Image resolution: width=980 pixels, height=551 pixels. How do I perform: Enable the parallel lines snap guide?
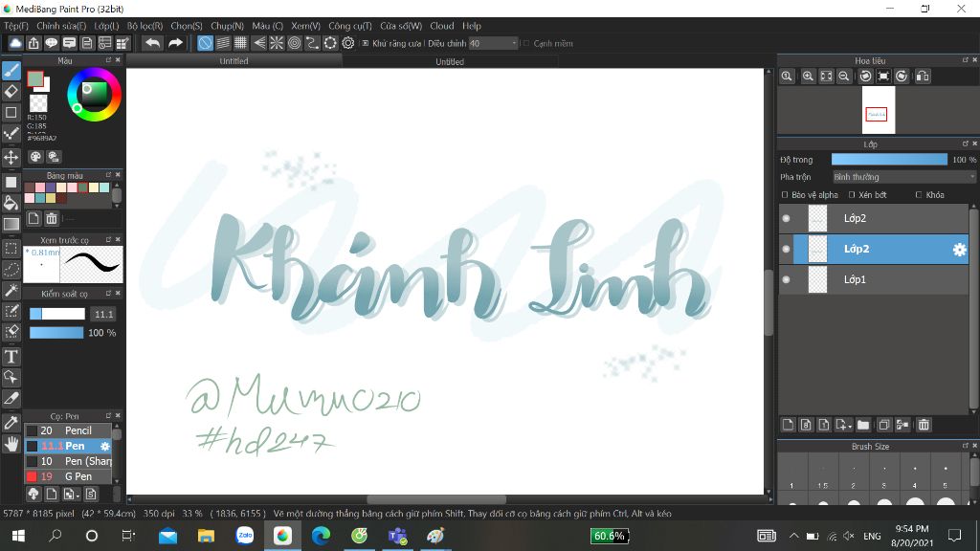tap(223, 43)
